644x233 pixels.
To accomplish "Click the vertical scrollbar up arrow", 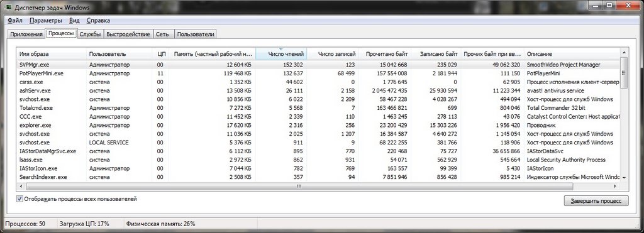I will (624, 52).
